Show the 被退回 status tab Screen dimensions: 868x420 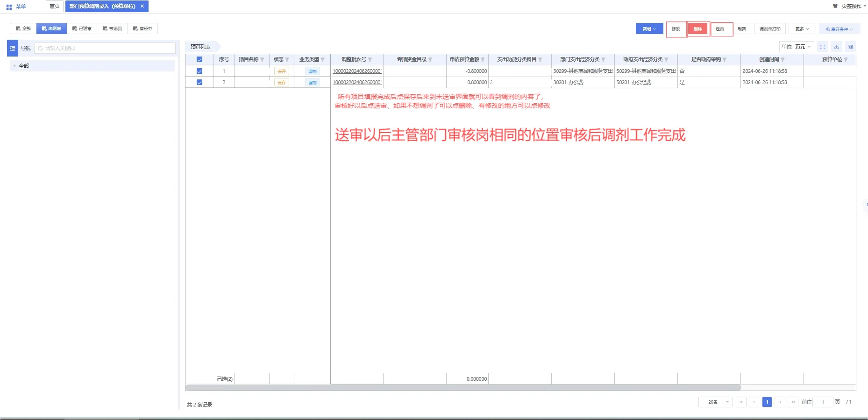click(112, 28)
